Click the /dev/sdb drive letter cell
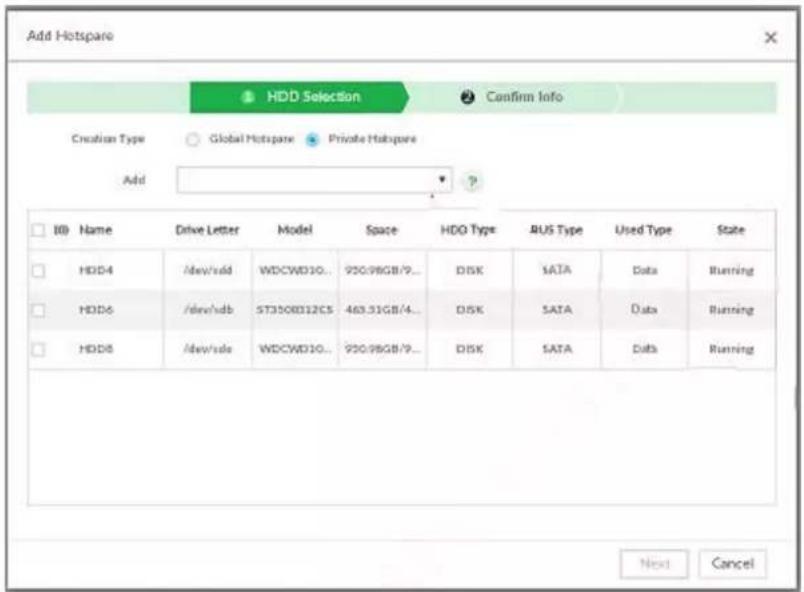This screenshot has height=592, width=804. tap(208, 310)
